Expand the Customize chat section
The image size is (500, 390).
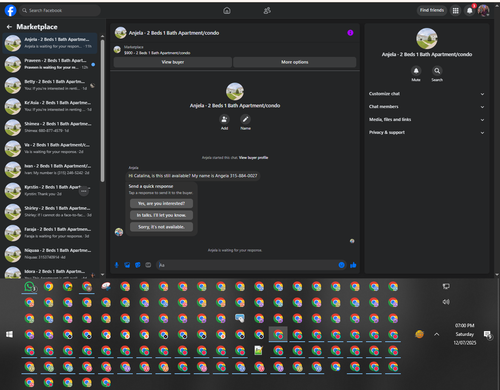(427, 94)
